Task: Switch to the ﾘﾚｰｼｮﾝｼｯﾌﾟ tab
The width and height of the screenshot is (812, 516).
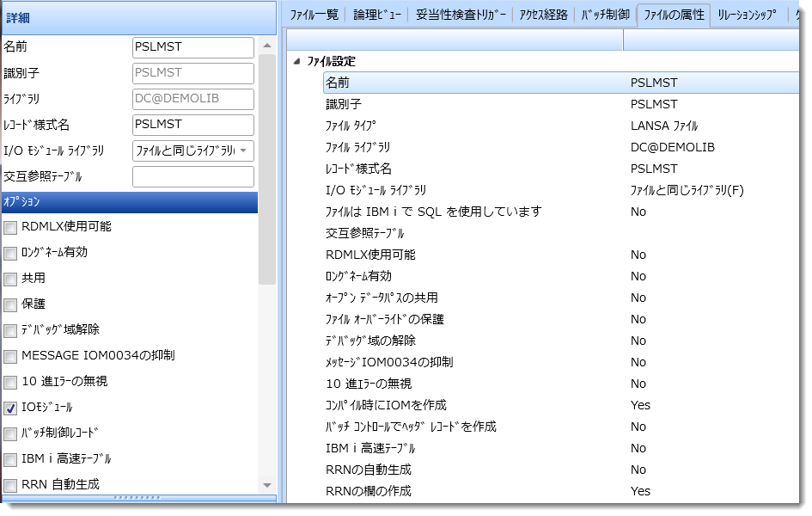Action: 747,15
